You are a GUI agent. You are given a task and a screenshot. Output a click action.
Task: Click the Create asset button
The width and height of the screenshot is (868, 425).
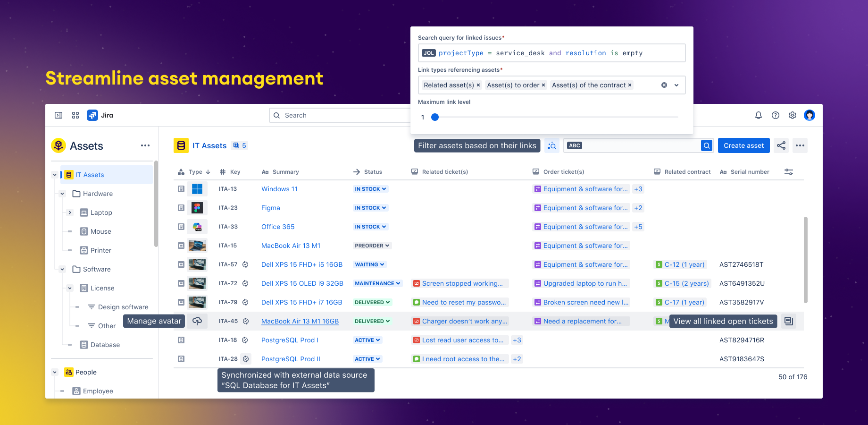pyautogui.click(x=743, y=145)
